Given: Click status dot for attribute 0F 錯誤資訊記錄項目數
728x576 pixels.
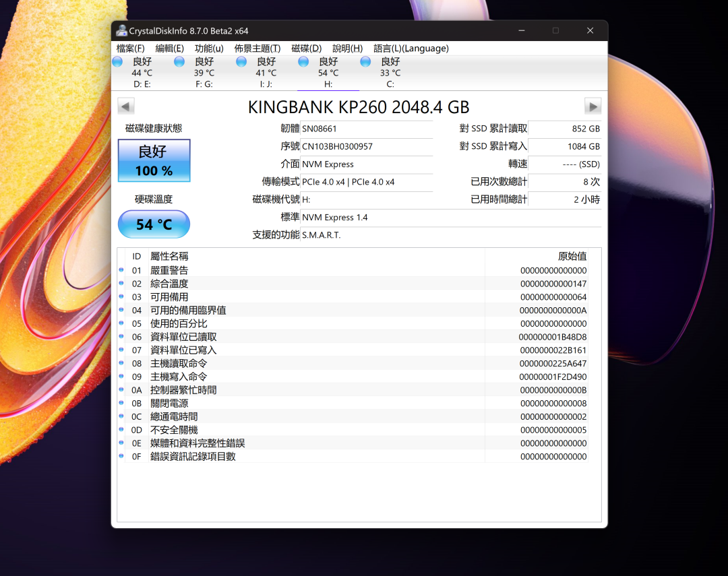Looking at the screenshot, I should (x=121, y=456).
